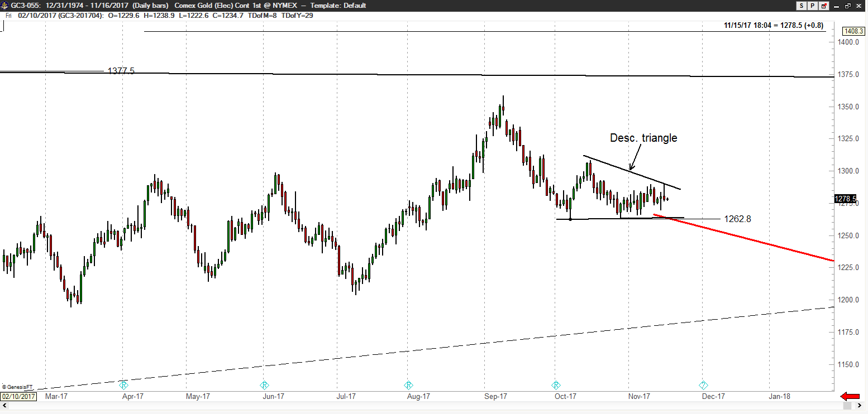This screenshot has height=414, width=868.
Task: Select the 'Desc. triangle' text annotation
Action: tap(643, 138)
